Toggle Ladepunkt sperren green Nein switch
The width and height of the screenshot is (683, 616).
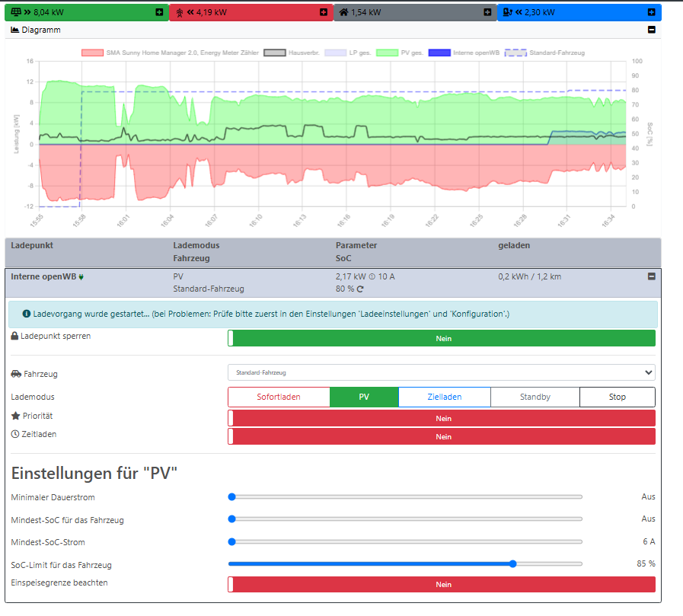pyautogui.click(x=442, y=339)
